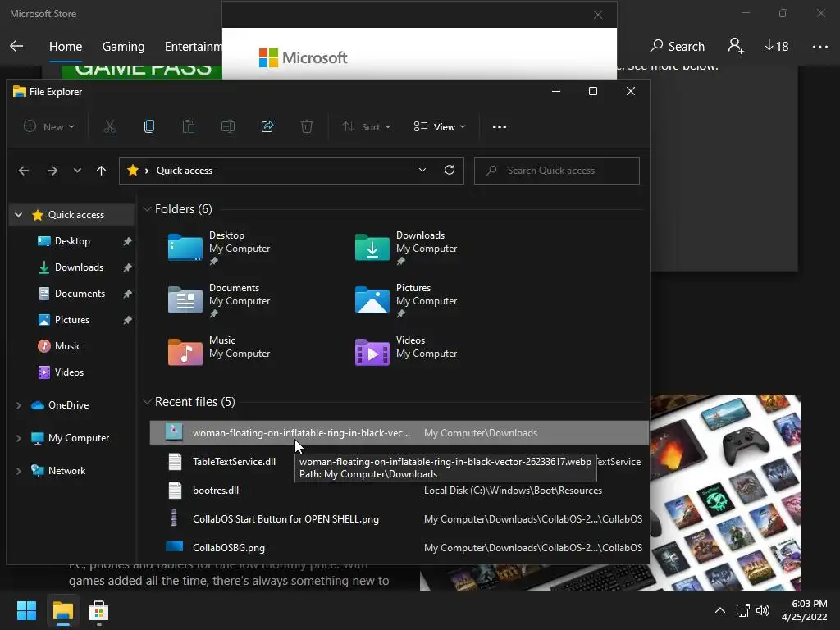Open the Sort dropdown menu
The width and height of the screenshot is (840, 630).
coord(367,127)
